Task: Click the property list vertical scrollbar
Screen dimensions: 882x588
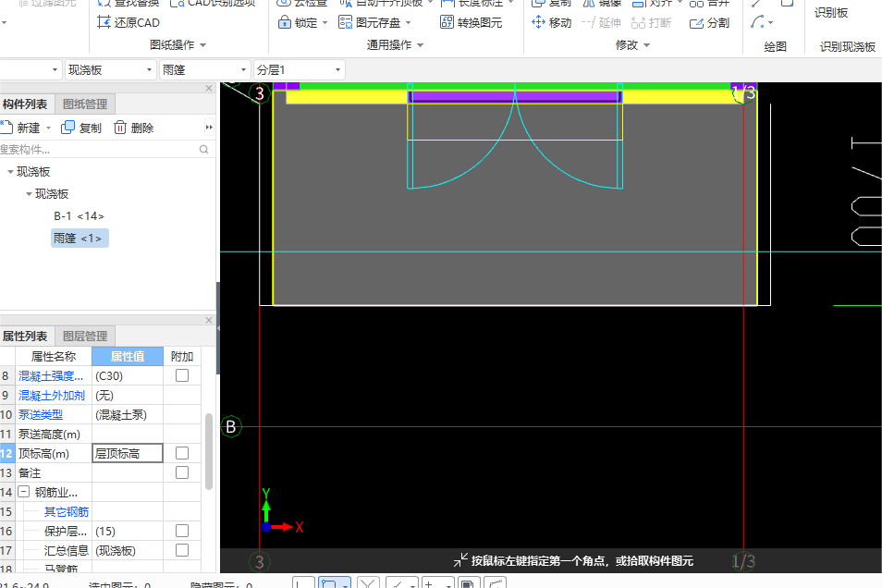Action: click(x=209, y=451)
